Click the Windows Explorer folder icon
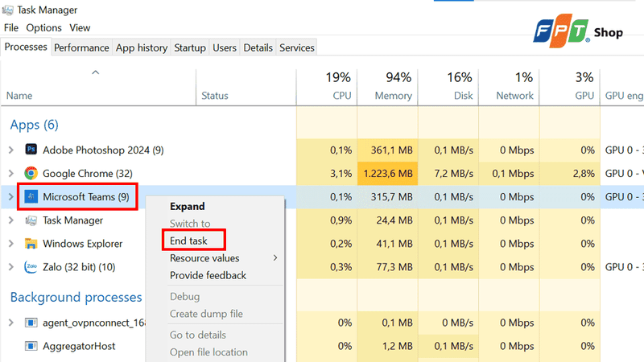Image resolution: width=644 pixels, height=362 pixels. pos(31,244)
